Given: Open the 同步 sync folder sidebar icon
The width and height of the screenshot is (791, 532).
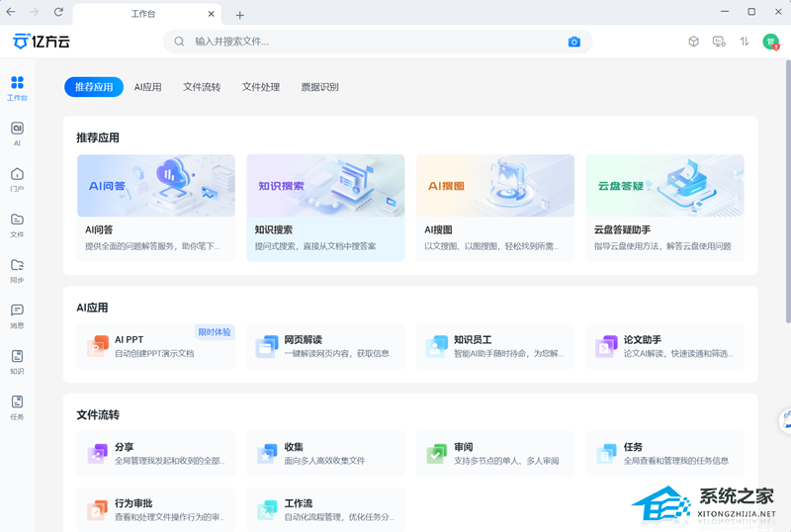Looking at the screenshot, I should tap(17, 270).
